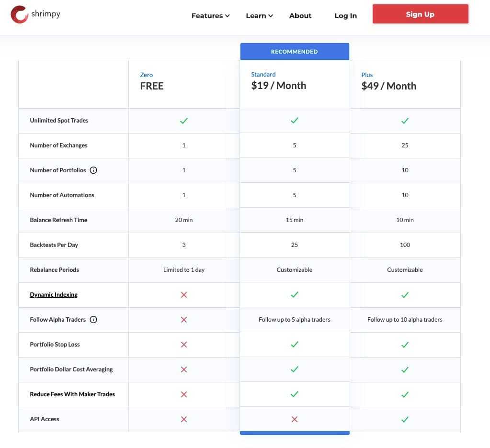
Task: Click red X for Zero Dynamic Indexing
Action: (183, 295)
